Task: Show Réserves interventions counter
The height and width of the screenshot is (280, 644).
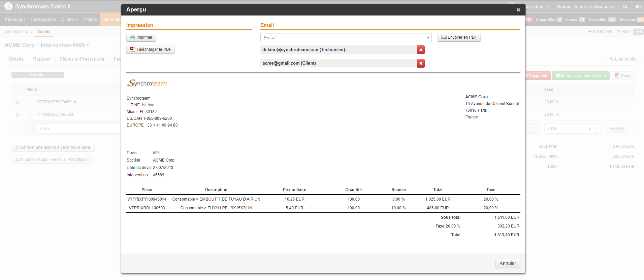Action: click(631, 20)
